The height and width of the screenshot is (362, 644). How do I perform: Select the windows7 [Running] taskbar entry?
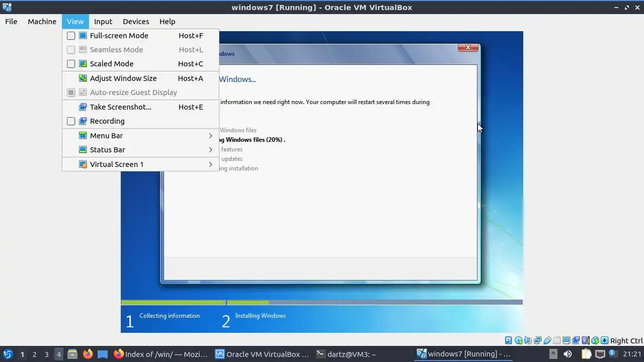pyautogui.click(x=464, y=354)
